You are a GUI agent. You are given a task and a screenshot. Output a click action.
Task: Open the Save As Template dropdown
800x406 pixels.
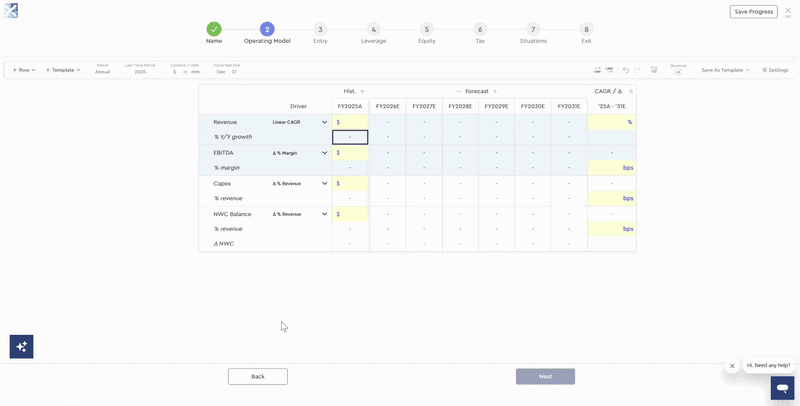(x=725, y=70)
